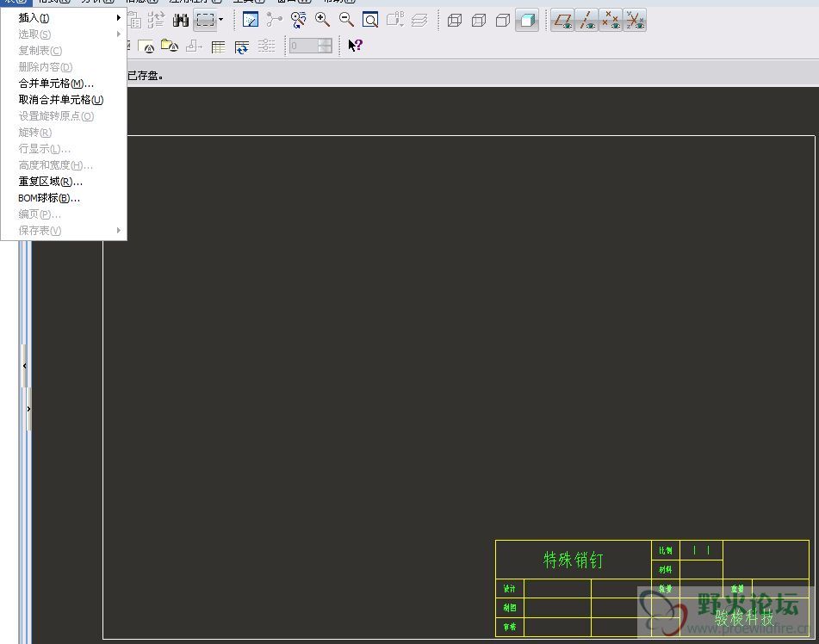The height and width of the screenshot is (644, 819).
Task: Switch display to shading
Action: [527, 21]
